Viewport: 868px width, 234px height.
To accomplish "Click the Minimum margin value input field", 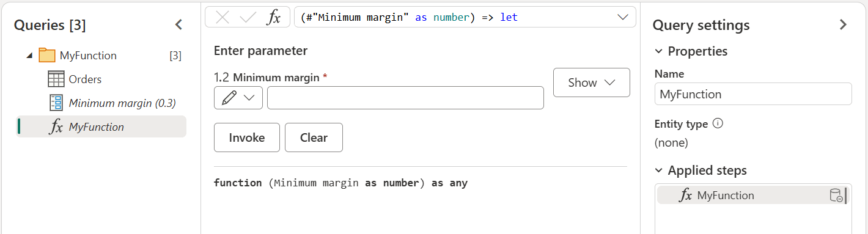I will (x=405, y=98).
